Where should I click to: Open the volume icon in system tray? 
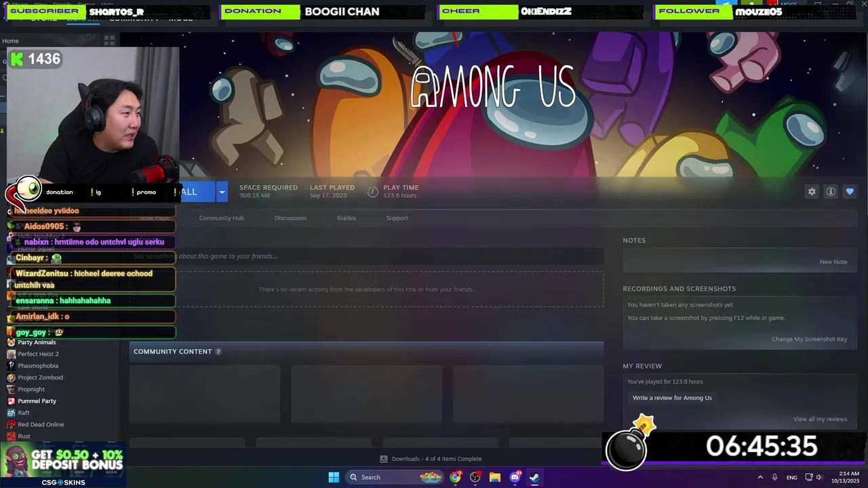pos(819,477)
